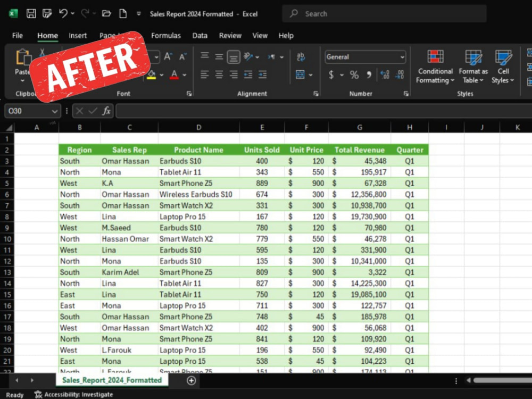The width and height of the screenshot is (532, 399).
Task: Click the Undo arrow icon
Action: click(63, 14)
